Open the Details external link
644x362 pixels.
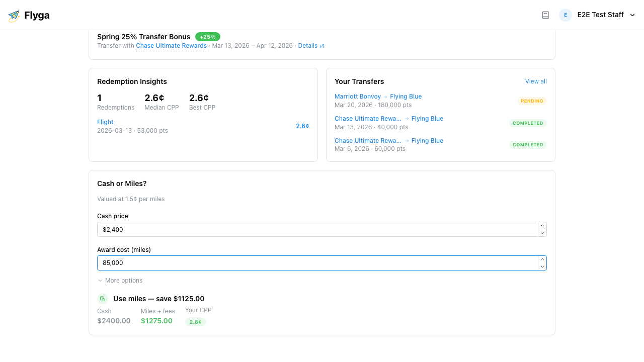311,46
